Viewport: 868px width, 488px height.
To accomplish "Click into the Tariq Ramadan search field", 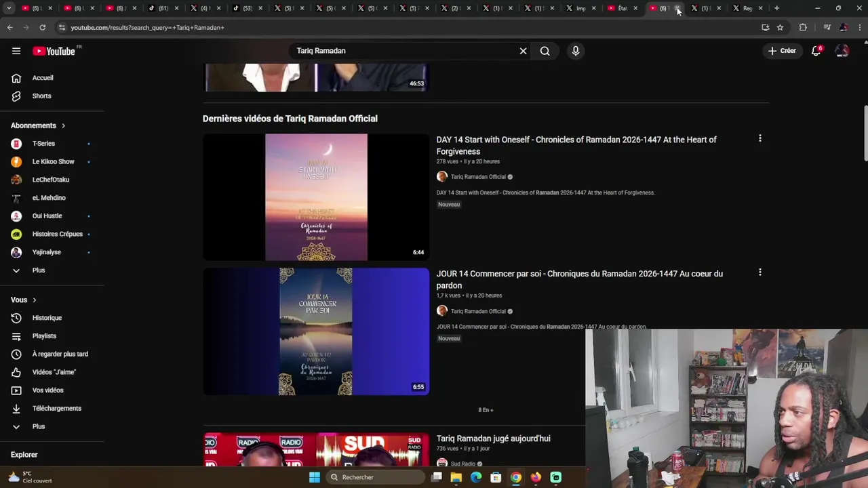I will pyautogui.click(x=403, y=51).
